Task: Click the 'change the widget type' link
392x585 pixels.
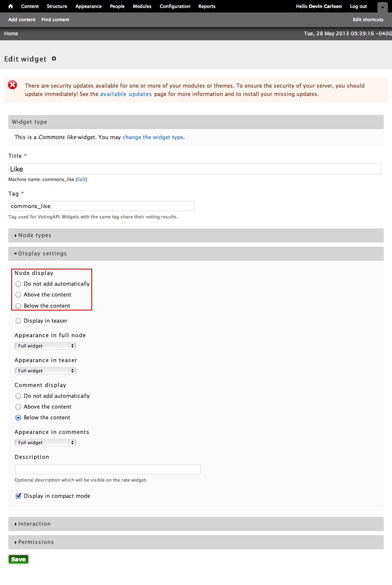Action: (x=153, y=137)
